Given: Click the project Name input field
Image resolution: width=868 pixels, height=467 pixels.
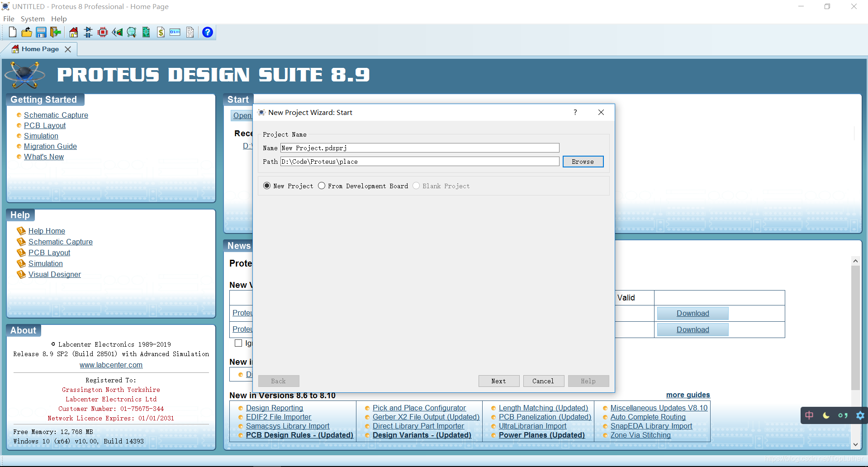Looking at the screenshot, I should (x=420, y=148).
